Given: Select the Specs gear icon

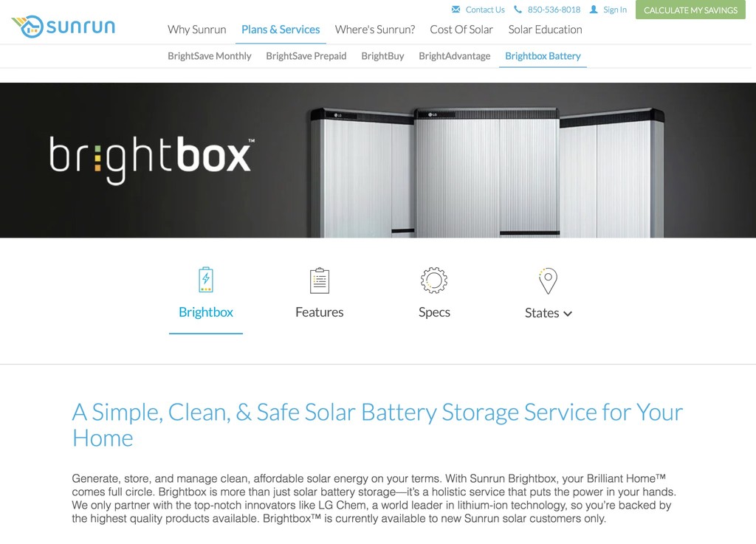Looking at the screenshot, I should [434, 280].
